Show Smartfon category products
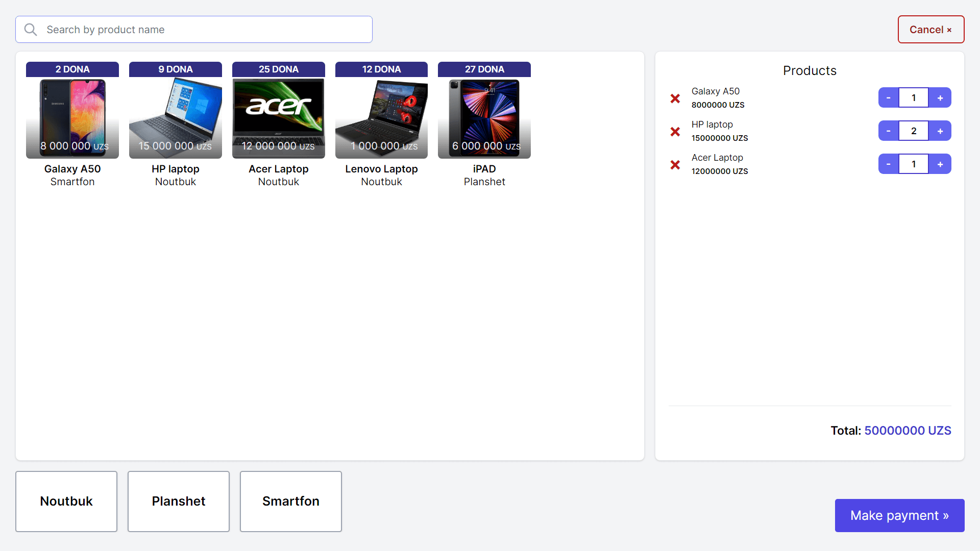The width and height of the screenshot is (980, 551). click(291, 501)
